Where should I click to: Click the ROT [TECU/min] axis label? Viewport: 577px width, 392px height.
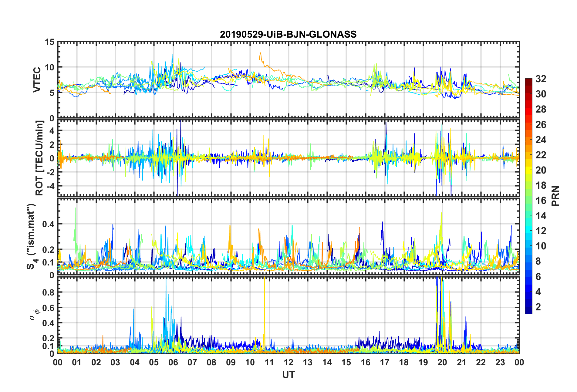tap(39, 158)
